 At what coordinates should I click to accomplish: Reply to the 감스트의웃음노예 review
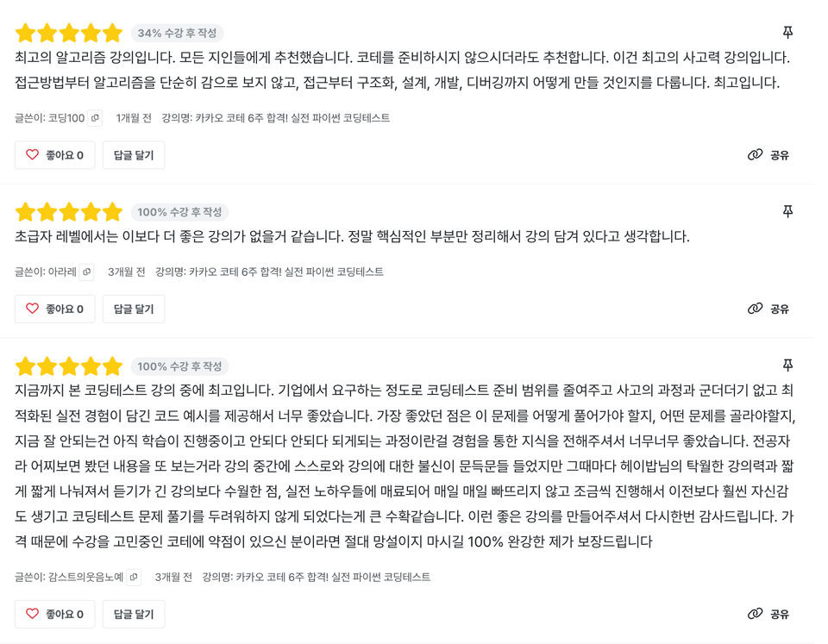[x=134, y=614]
